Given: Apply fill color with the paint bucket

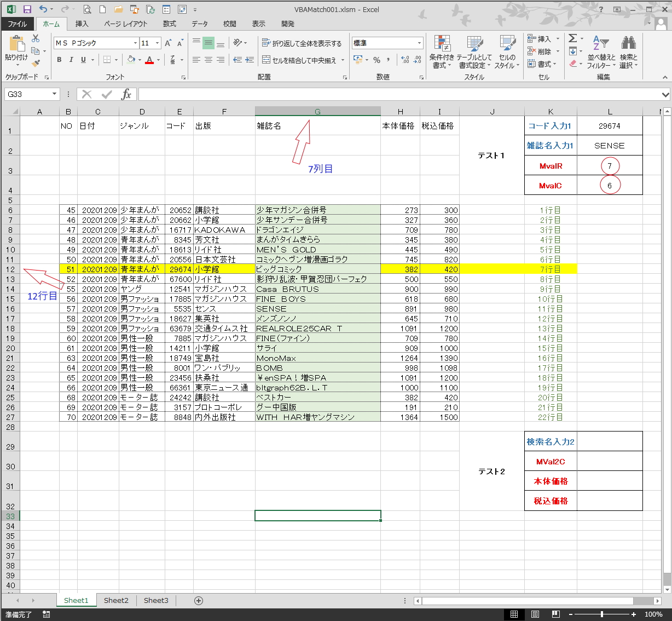Looking at the screenshot, I should click(131, 60).
